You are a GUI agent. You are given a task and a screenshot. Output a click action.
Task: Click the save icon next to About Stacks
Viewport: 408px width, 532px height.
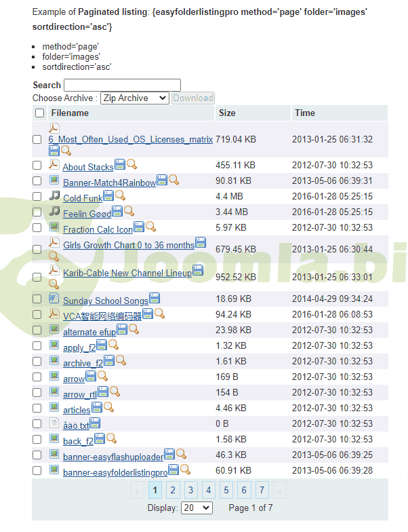point(120,164)
